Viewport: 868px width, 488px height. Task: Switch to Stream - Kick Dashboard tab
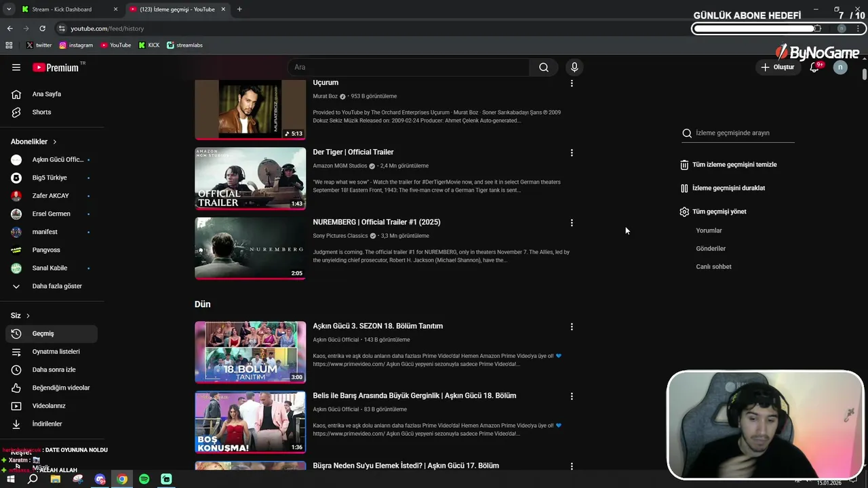[68, 9]
